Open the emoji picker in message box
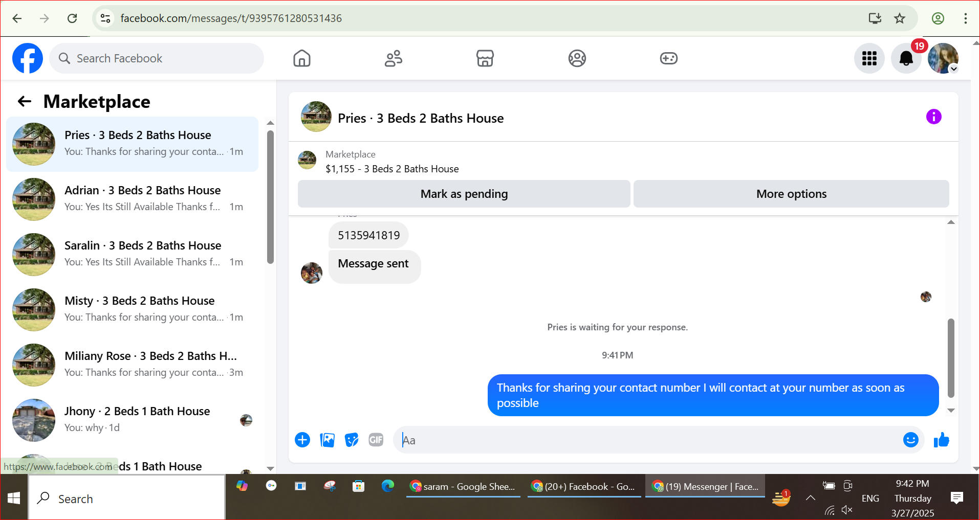Viewport: 980px width, 520px height. pyautogui.click(x=911, y=440)
